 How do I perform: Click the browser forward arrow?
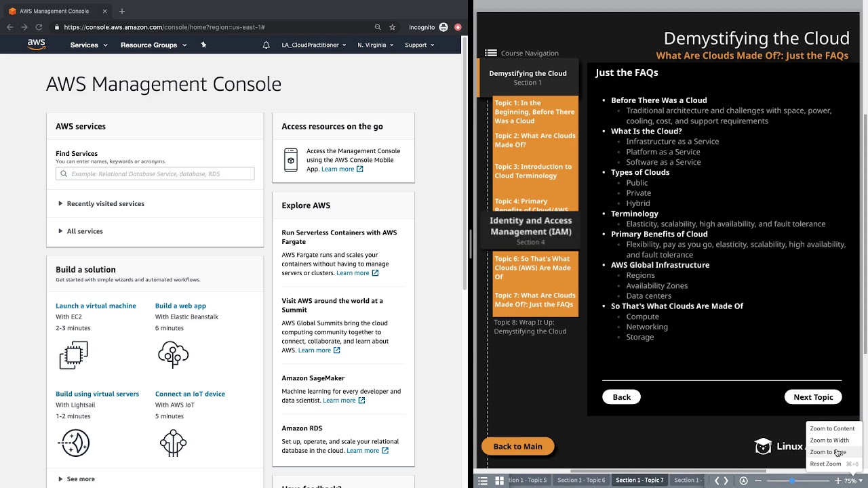pos(24,27)
